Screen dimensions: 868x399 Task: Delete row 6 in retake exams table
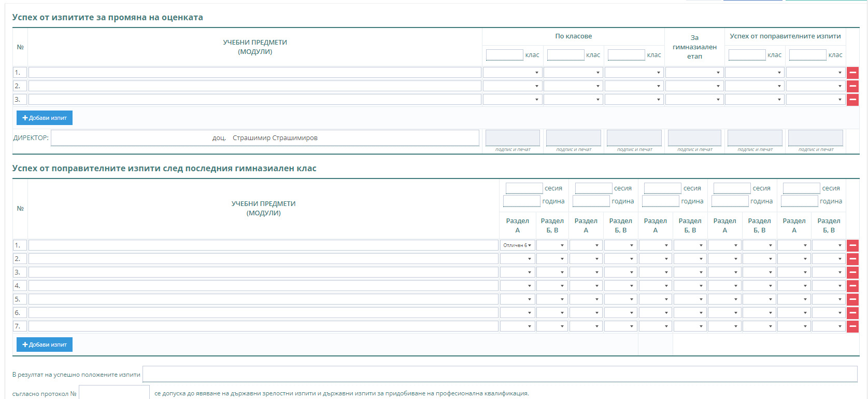click(x=852, y=313)
